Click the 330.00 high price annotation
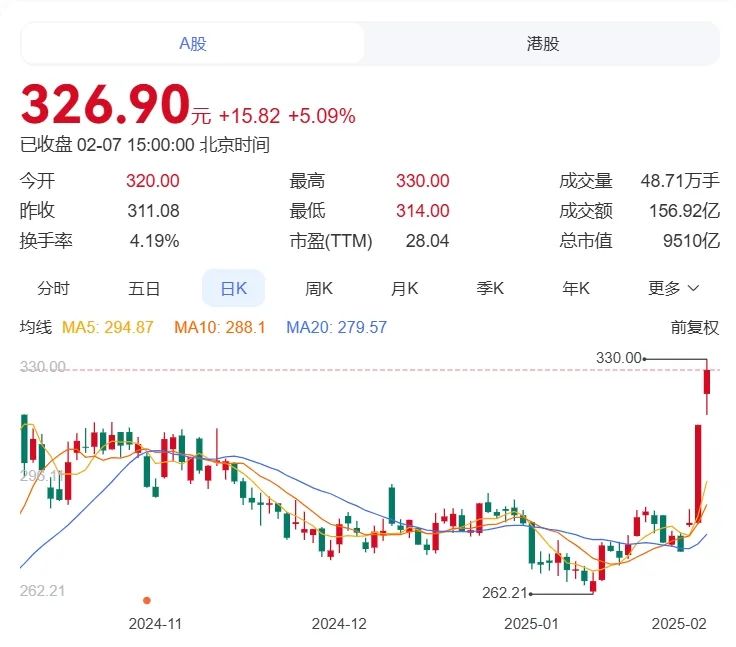This screenshot has width=736, height=647. coord(618,357)
